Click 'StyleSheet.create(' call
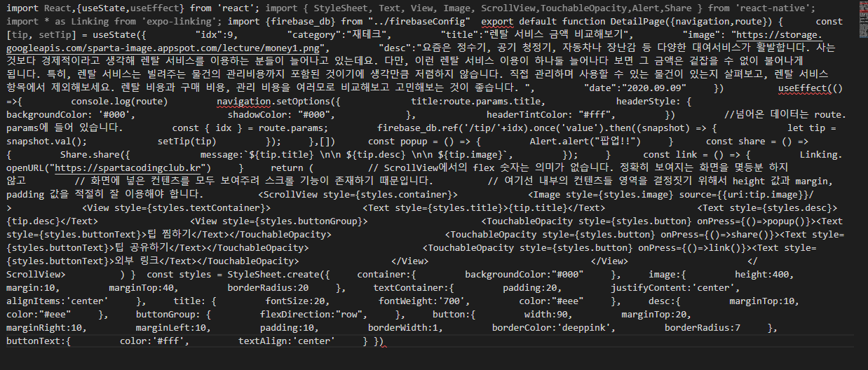 click(276, 275)
